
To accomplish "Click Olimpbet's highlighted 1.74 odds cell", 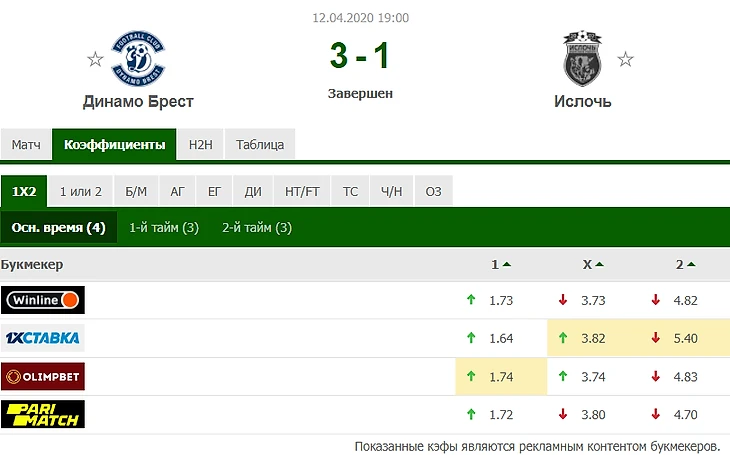I will pos(500,376).
